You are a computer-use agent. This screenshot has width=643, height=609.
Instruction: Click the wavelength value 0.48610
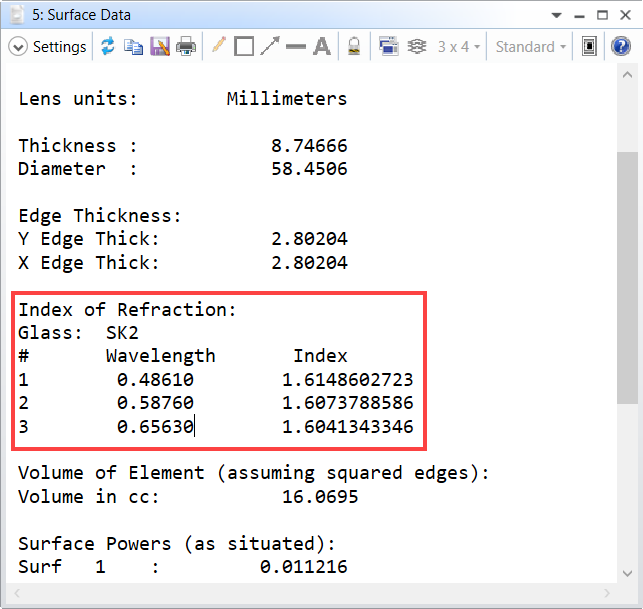155,380
